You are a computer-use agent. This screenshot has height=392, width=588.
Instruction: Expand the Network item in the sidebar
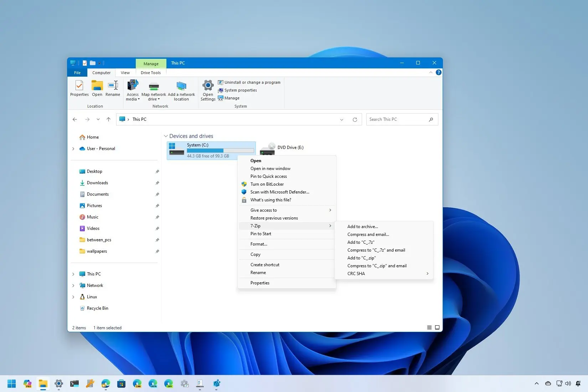pos(73,285)
